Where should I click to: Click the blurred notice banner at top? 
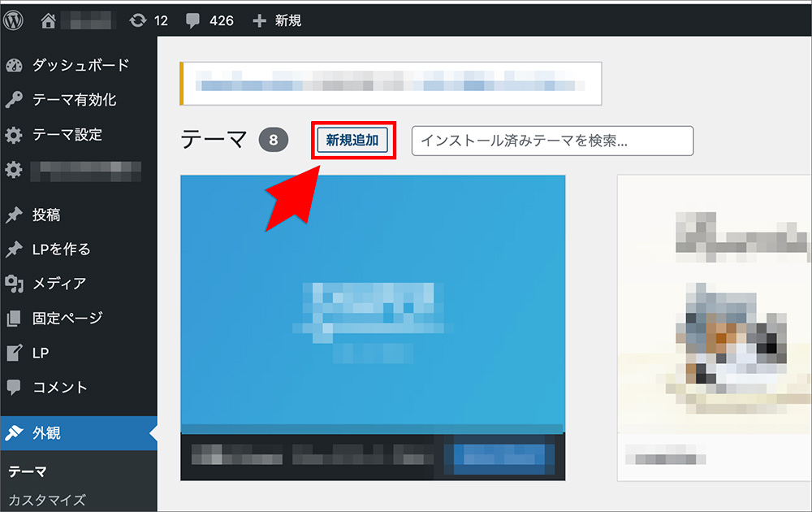[391, 84]
